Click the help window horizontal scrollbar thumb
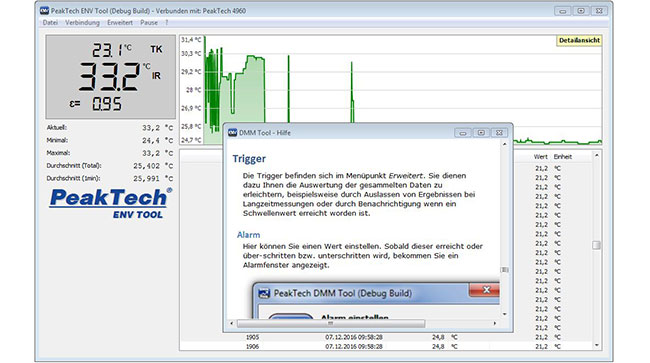650x363 pixels. pyautogui.click(x=331, y=323)
